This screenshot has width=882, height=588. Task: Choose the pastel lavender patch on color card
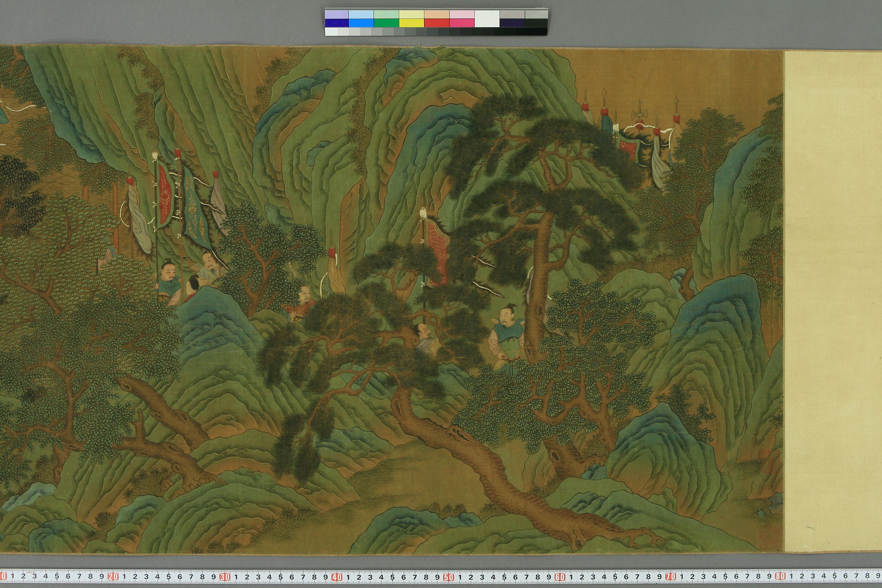[337, 14]
